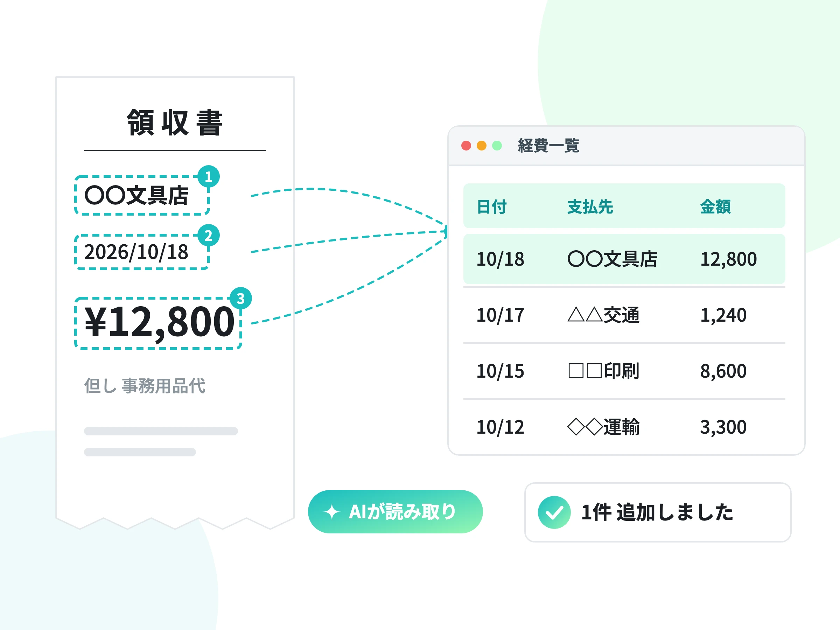Screen dimensions: 840x630
Task: Click the 2026/10/18 date on receipt
Action: pyautogui.click(x=136, y=252)
